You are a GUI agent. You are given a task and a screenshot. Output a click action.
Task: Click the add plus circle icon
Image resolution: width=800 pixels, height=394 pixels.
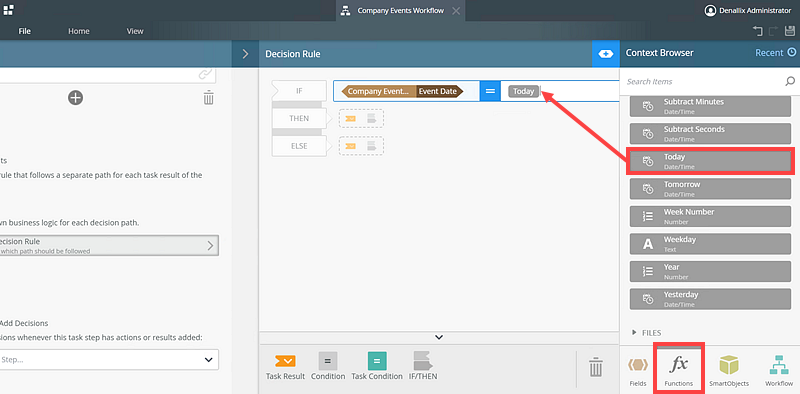click(76, 97)
